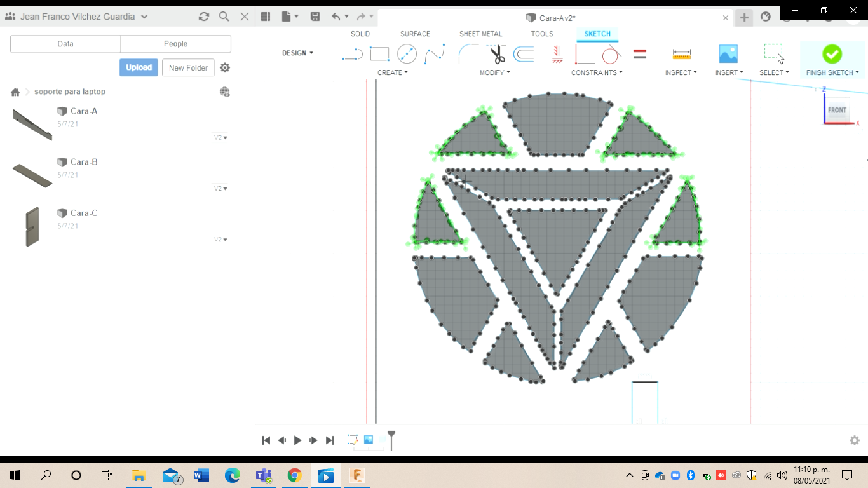868x488 pixels.
Task: Refresh the data panel
Action: point(204,17)
